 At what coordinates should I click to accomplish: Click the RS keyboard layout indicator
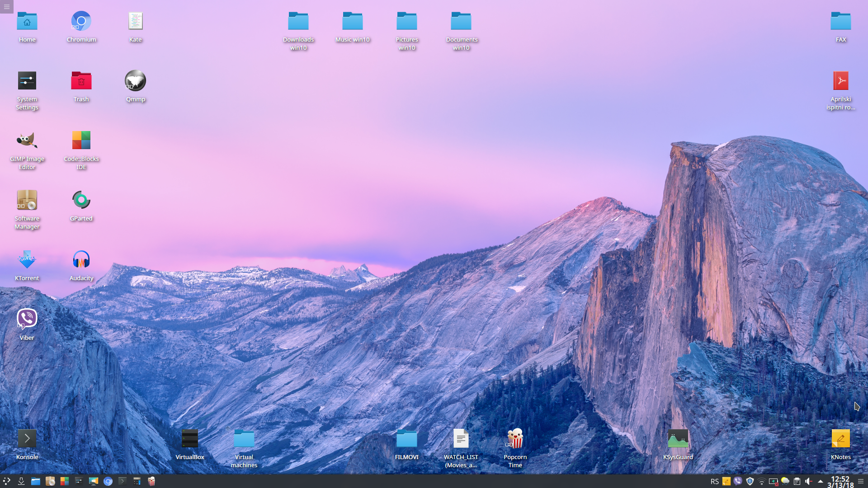click(714, 481)
